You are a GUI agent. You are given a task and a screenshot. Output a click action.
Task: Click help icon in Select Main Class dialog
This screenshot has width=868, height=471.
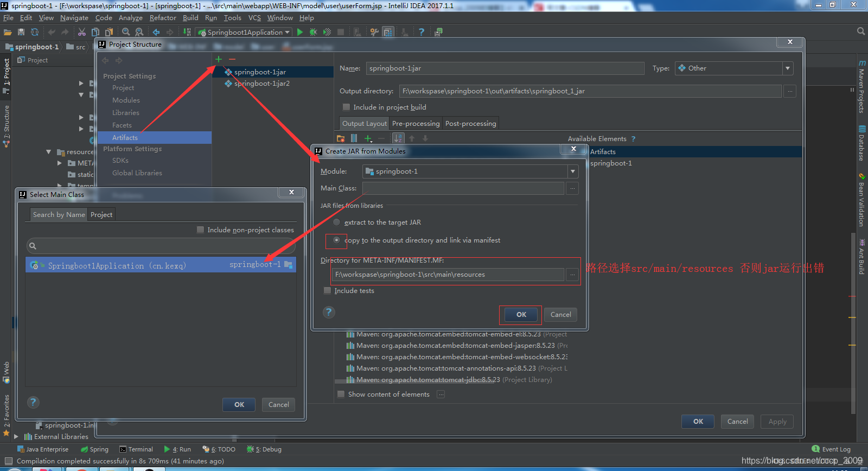point(33,402)
